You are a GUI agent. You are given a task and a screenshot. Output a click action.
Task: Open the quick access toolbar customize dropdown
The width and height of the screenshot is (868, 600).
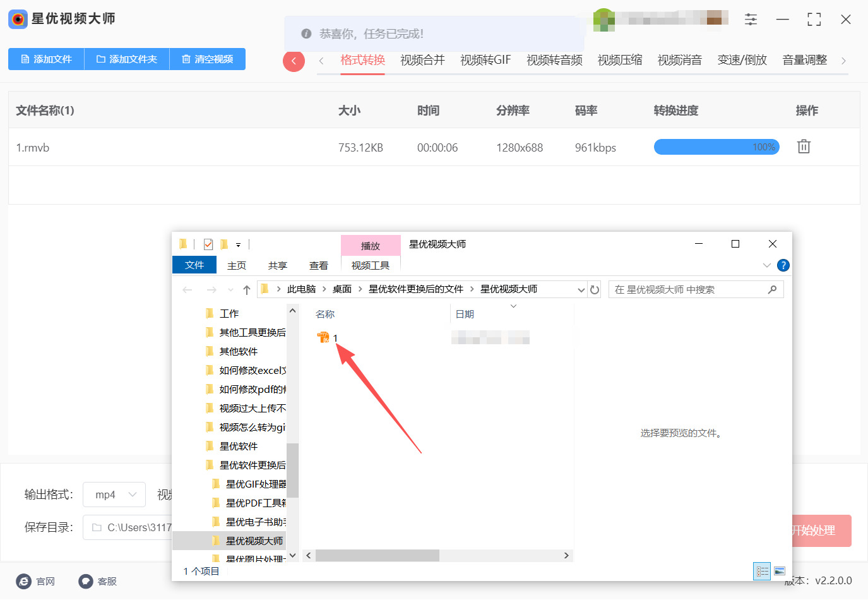tap(238, 244)
